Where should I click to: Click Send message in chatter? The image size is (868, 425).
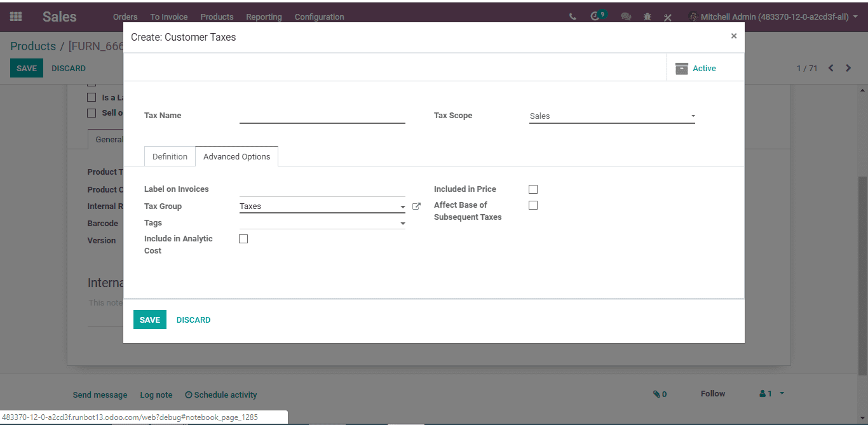[100, 395]
